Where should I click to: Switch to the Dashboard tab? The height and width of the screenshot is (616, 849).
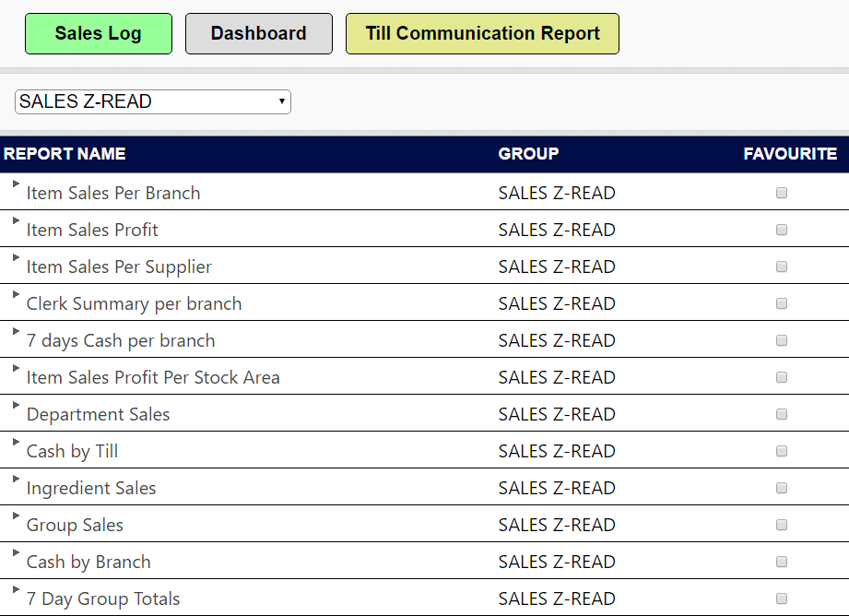[x=258, y=33]
